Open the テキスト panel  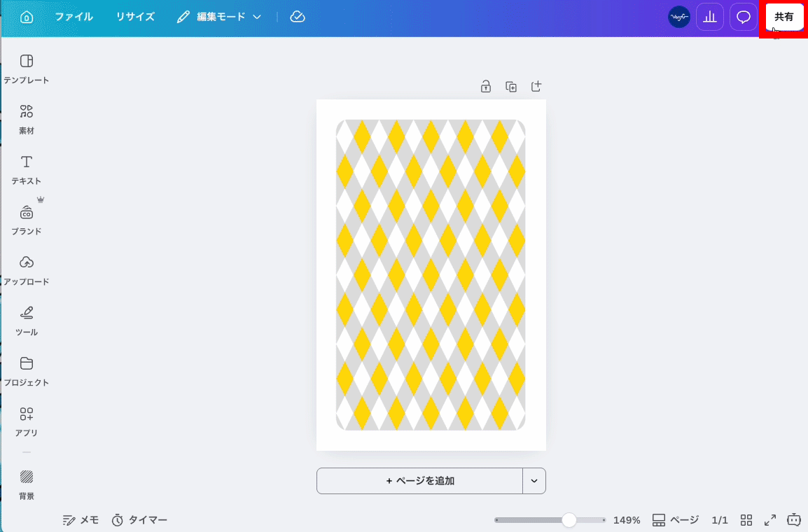27,170
